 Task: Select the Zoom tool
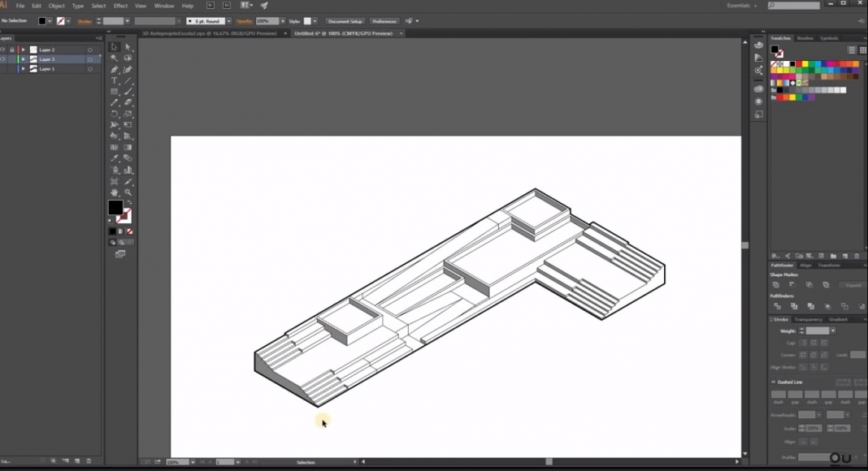click(x=128, y=192)
